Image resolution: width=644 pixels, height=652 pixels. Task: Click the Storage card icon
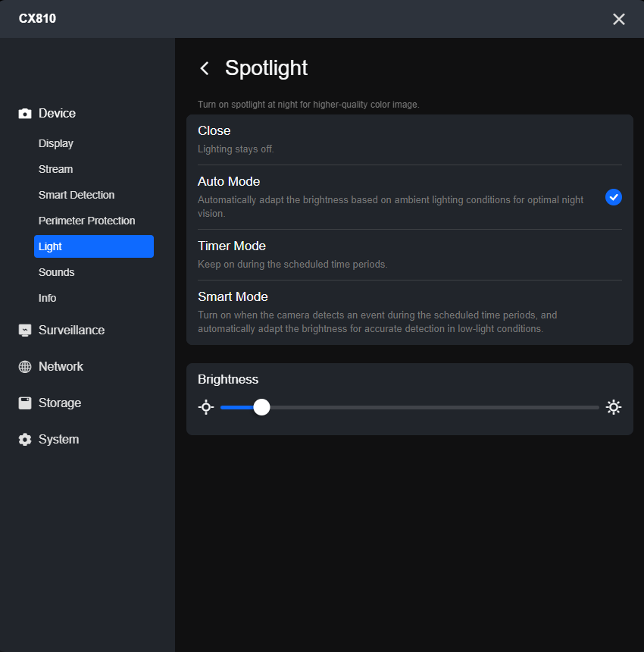[x=25, y=403]
